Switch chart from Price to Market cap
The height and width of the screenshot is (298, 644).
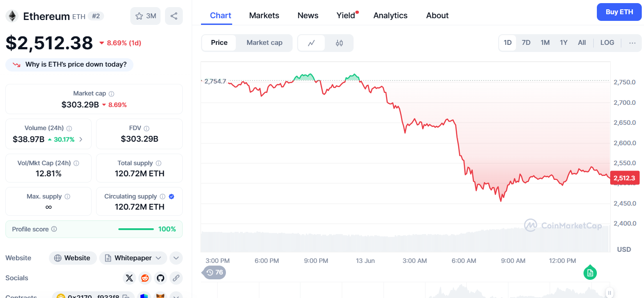tap(264, 43)
